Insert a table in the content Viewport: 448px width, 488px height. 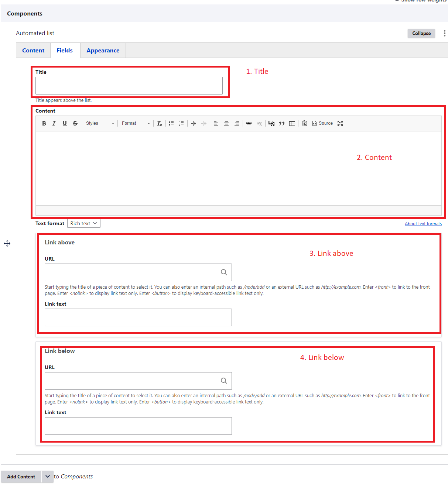click(292, 123)
